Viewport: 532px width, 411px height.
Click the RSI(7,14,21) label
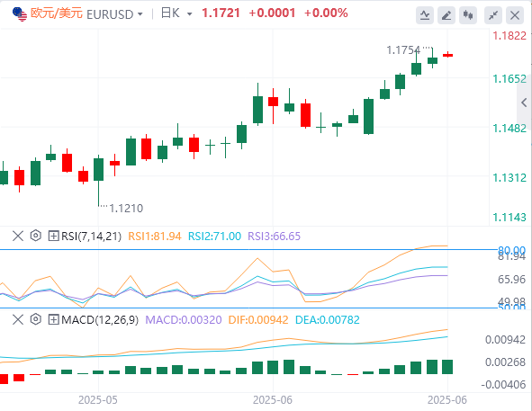(91, 236)
